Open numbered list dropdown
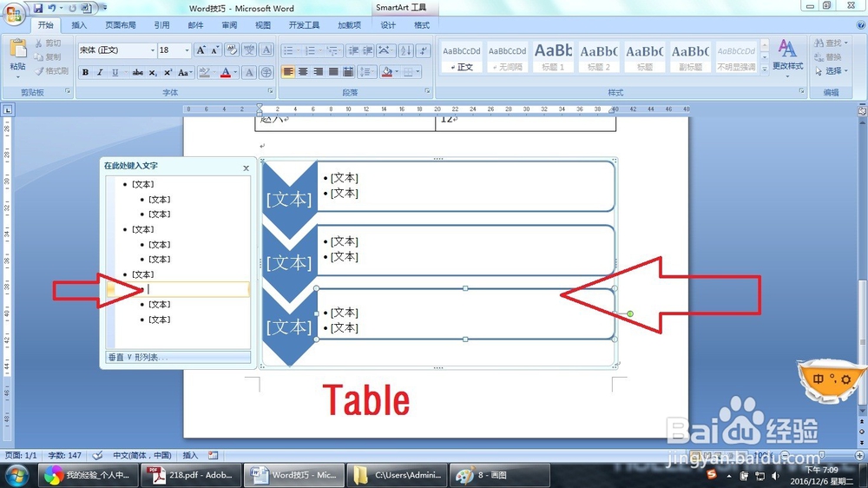 [x=320, y=50]
